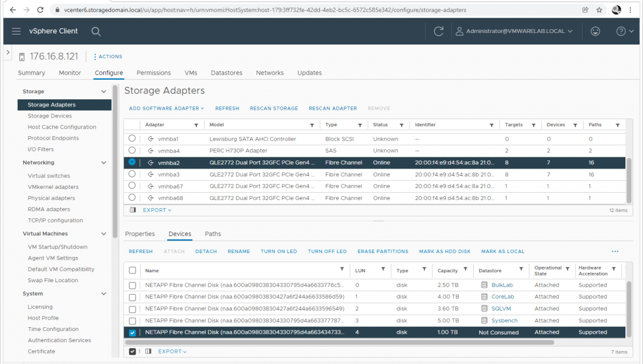Screen dimensions: 643x364
Task: Uncheck the LUN 4 Not Consumed disk checkbox
Action: 132,333
